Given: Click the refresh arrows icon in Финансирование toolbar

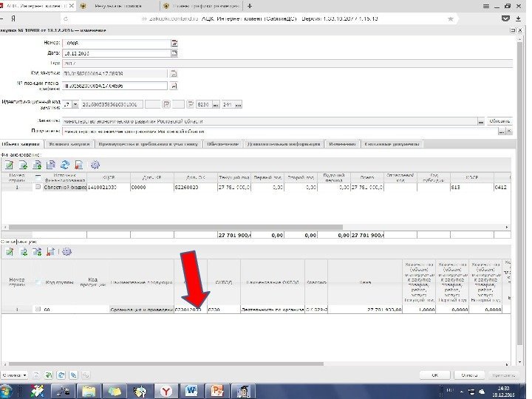Looking at the screenshot, I should coord(65,165).
